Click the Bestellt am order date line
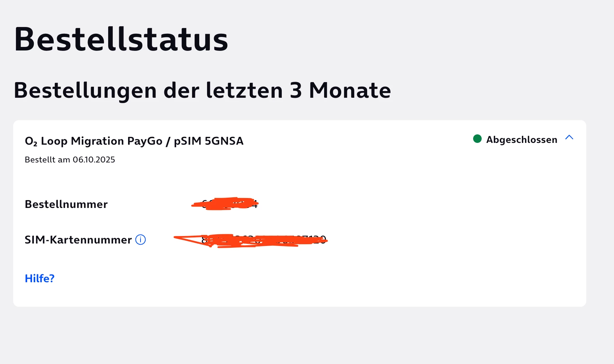 click(70, 160)
